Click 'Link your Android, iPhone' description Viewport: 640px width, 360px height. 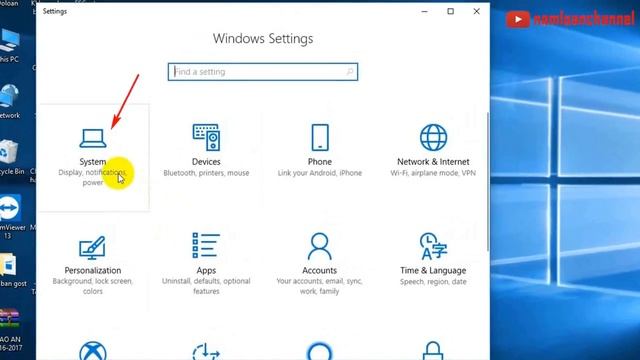(x=320, y=173)
